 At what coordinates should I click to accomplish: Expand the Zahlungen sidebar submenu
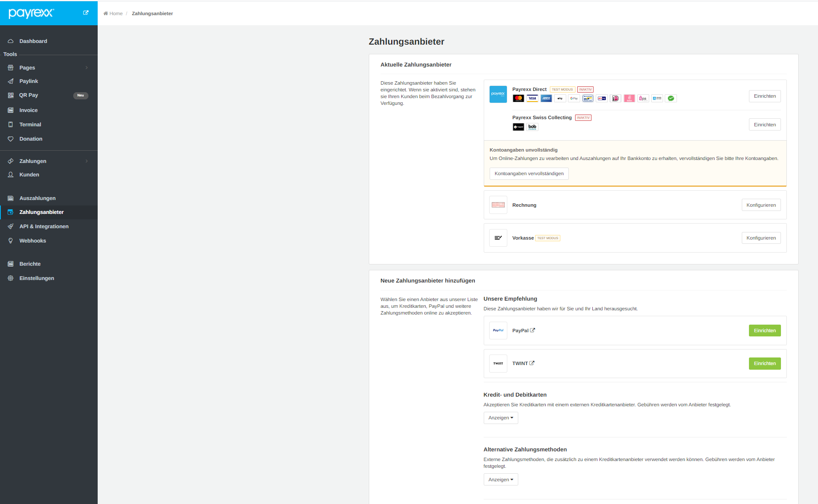[x=87, y=161]
